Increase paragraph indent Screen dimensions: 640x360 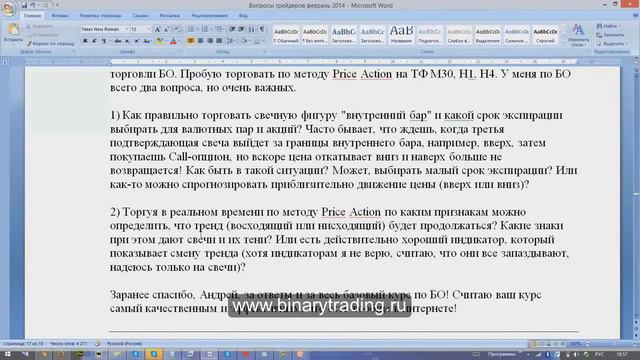pos(242,29)
